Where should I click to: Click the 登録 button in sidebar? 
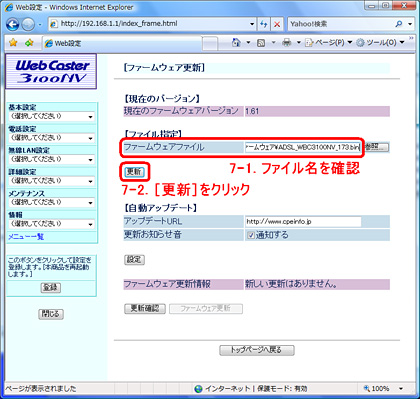pos(51,287)
